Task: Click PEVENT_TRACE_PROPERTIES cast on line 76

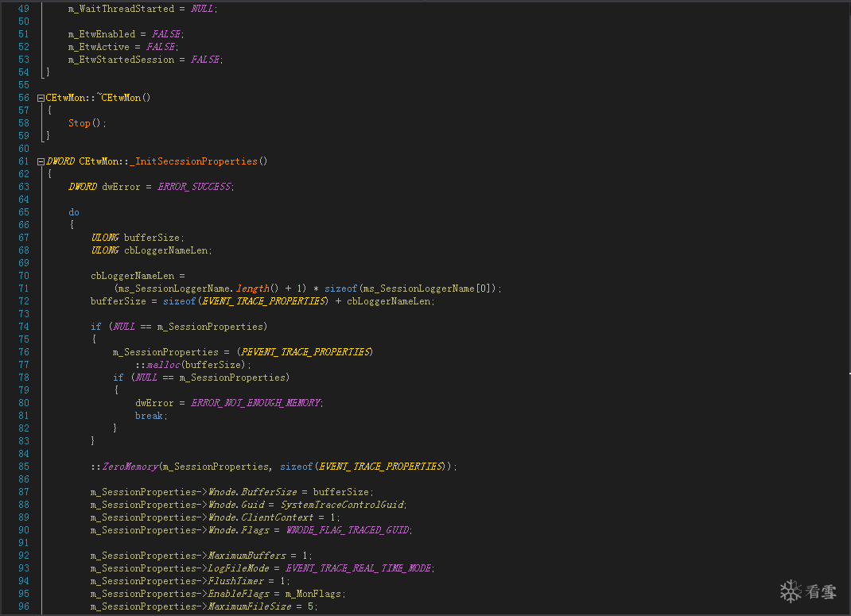Action: click(x=306, y=352)
